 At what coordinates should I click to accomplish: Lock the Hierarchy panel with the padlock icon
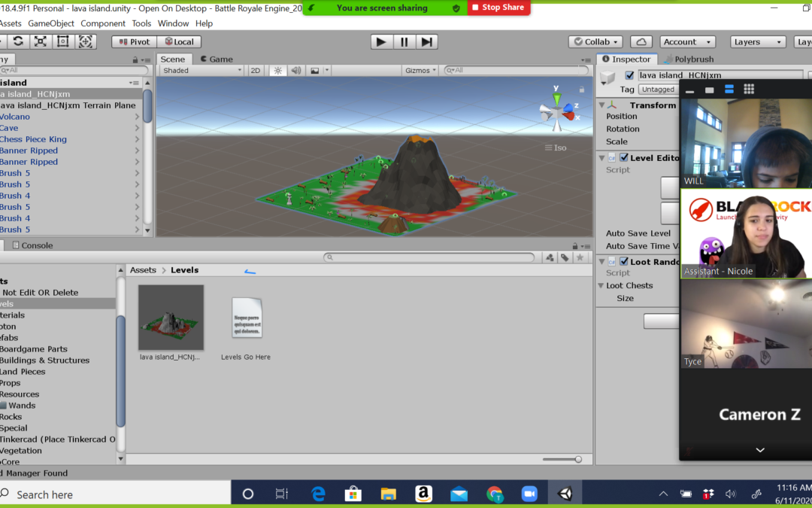135,59
